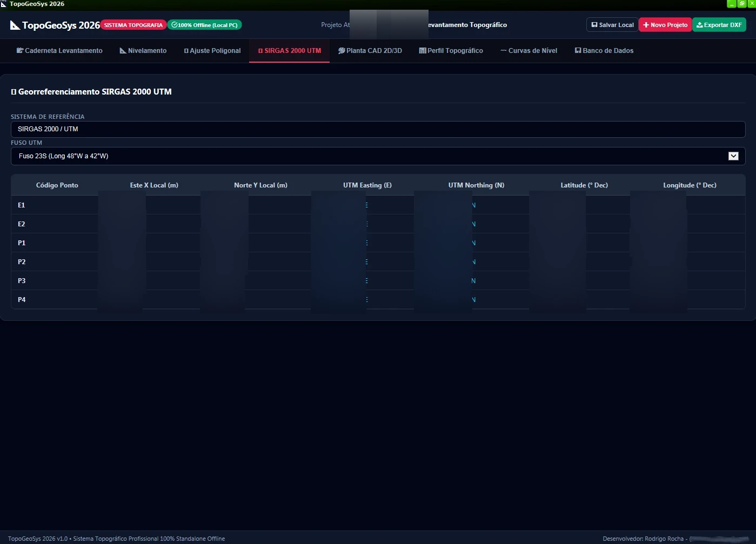Select the P4 point row
756x544 pixels.
(378, 300)
